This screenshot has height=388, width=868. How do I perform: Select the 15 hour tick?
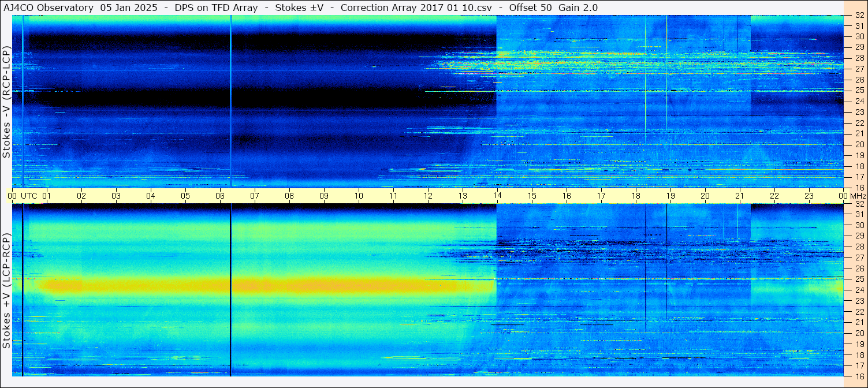point(532,196)
